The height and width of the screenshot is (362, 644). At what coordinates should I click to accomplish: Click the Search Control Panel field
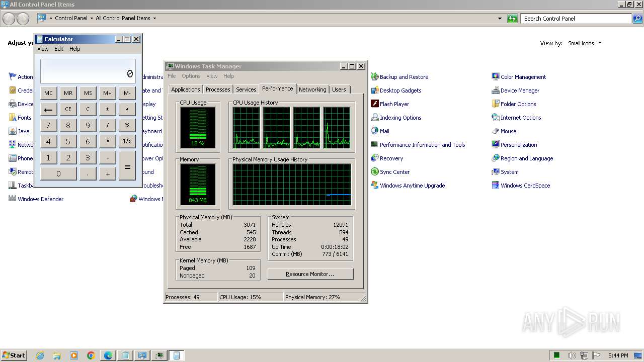[576, 19]
